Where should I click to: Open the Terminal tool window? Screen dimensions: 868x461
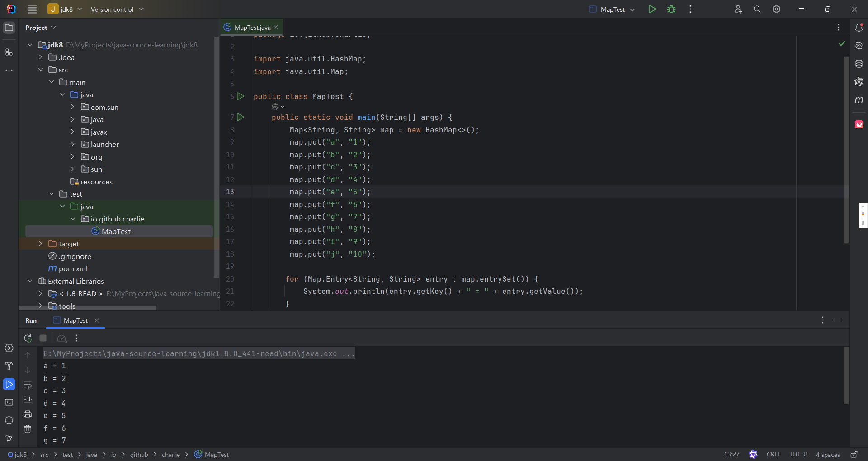point(9,402)
